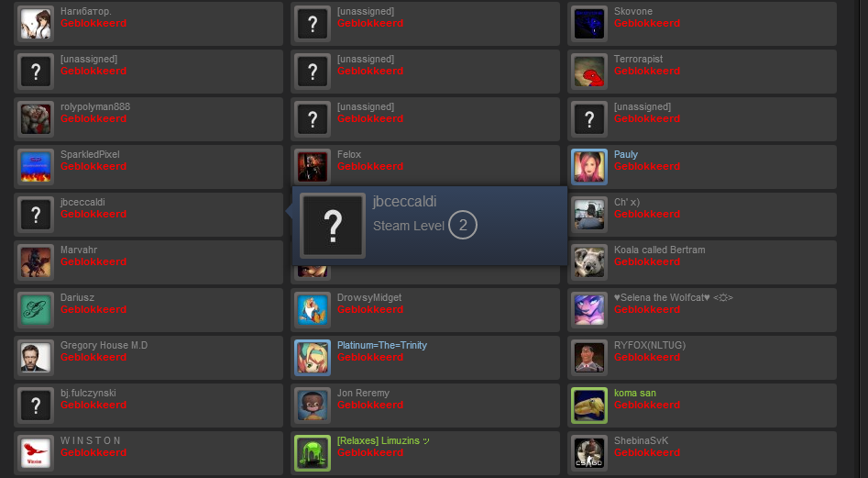Select the Koala called Bertram avatar
Image resolution: width=868 pixels, height=478 pixels.
[x=589, y=262]
